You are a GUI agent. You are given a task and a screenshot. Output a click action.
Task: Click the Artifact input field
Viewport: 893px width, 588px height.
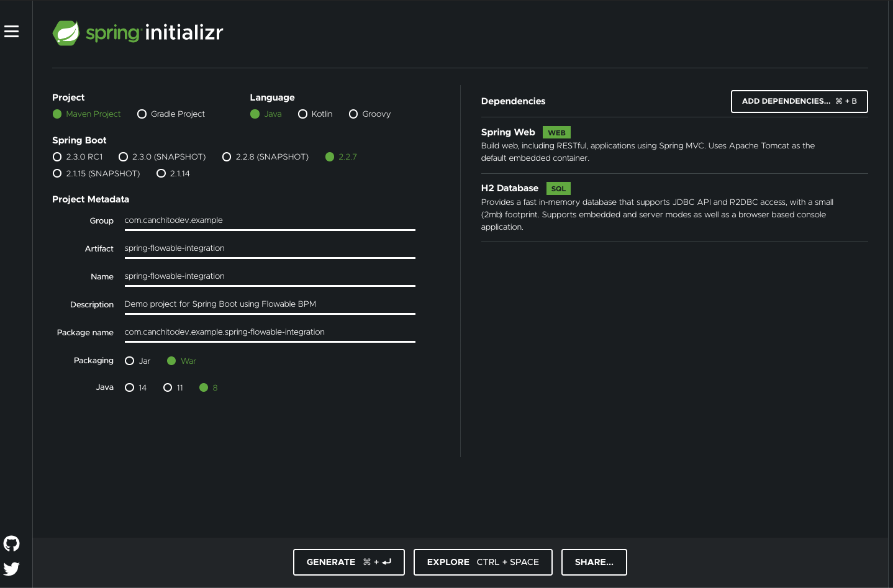[270, 248]
